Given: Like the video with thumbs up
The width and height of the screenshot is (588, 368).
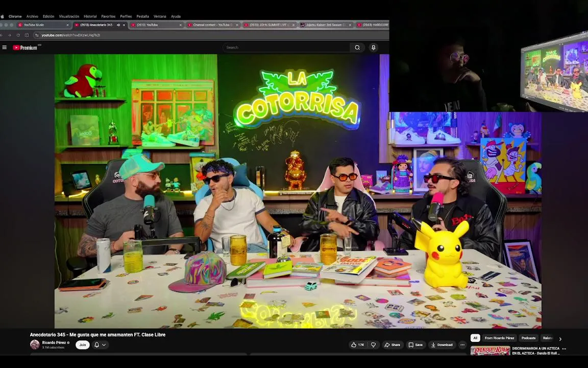Looking at the screenshot, I should click(x=358, y=344).
